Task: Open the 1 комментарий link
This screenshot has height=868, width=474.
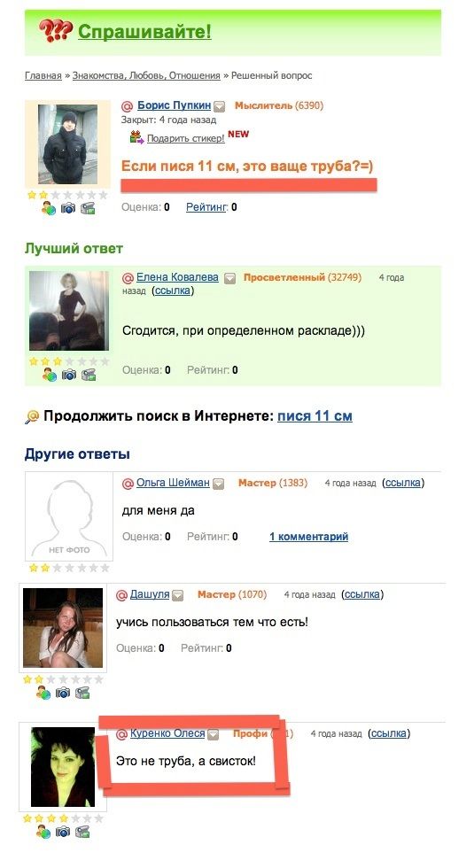Action: pos(309,537)
